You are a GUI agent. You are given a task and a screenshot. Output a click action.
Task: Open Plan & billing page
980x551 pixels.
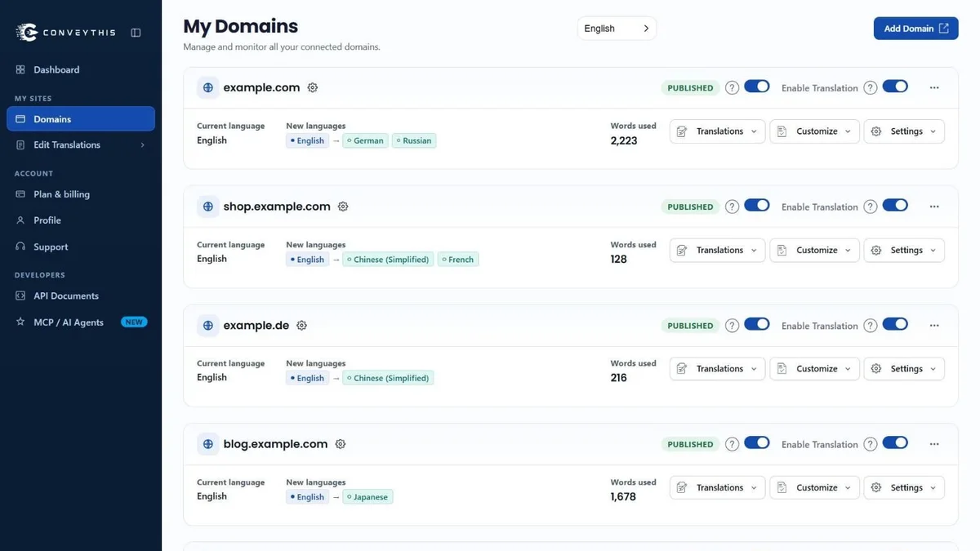click(x=80, y=194)
